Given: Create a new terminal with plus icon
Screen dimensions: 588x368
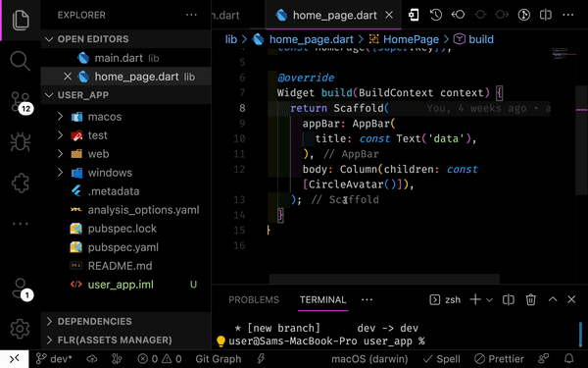Looking at the screenshot, I should coord(475,299).
